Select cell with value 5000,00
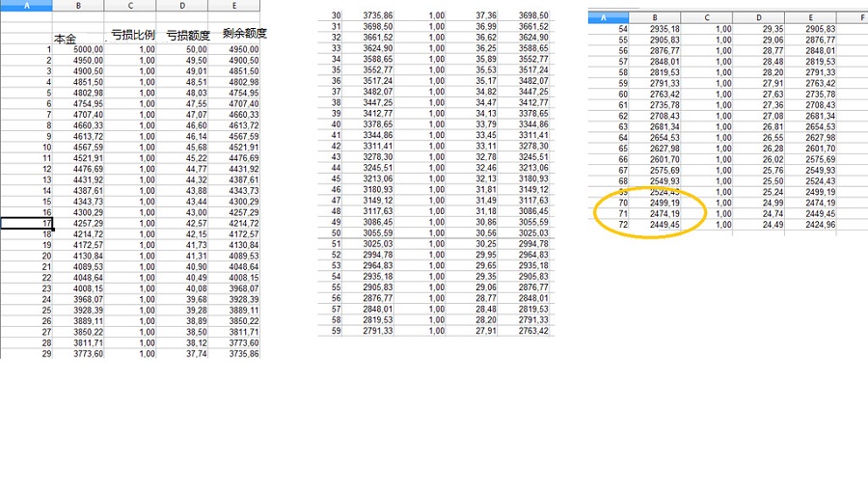This screenshot has height=491, width=868. pos(78,49)
